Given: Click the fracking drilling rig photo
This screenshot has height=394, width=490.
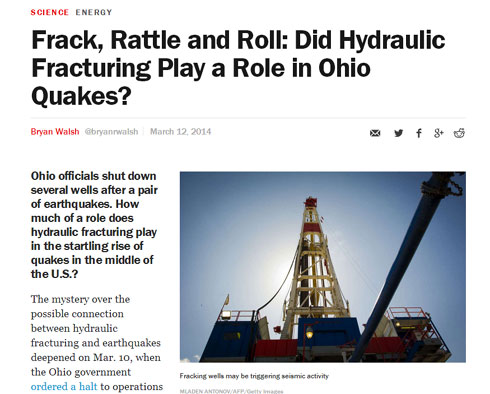Looking at the screenshot, I should click(323, 267).
